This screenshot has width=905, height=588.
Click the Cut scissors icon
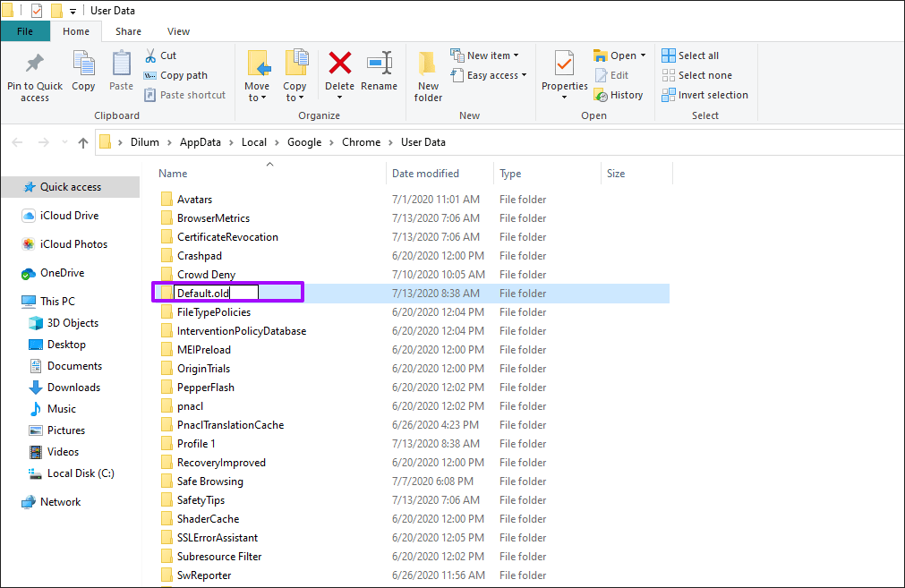150,55
